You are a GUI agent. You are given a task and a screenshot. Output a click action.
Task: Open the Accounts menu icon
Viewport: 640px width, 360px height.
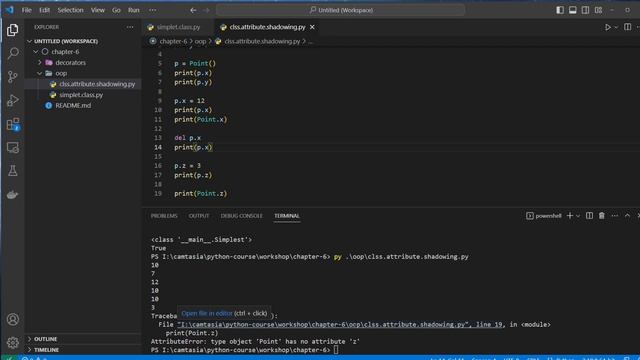coord(13,319)
